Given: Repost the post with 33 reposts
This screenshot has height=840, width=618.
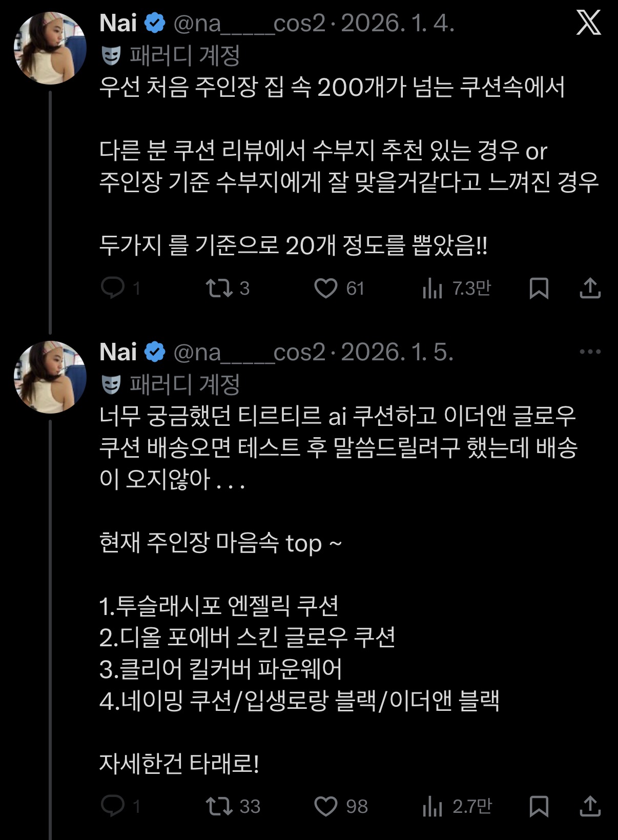Looking at the screenshot, I should click(x=219, y=806).
